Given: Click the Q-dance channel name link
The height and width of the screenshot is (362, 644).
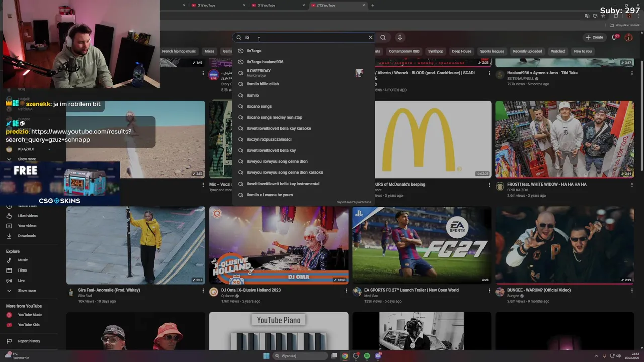Looking at the screenshot, I should (229, 296).
